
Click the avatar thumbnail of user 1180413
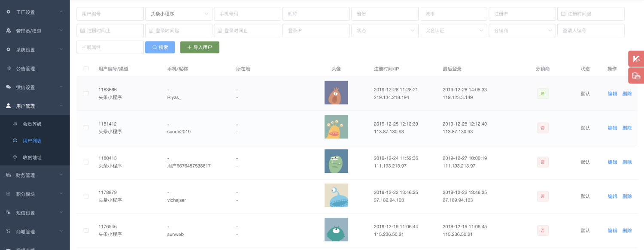pos(336,161)
